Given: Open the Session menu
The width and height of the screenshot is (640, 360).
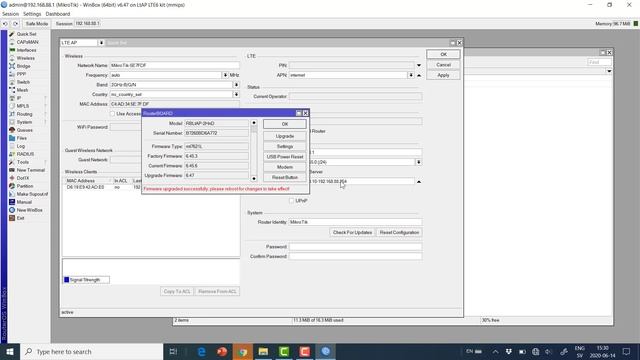Looking at the screenshot, I should coord(10,14).
